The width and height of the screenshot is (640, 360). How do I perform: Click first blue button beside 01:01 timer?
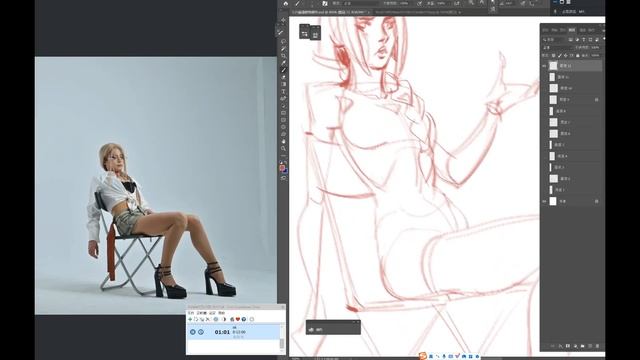point(193,332)
